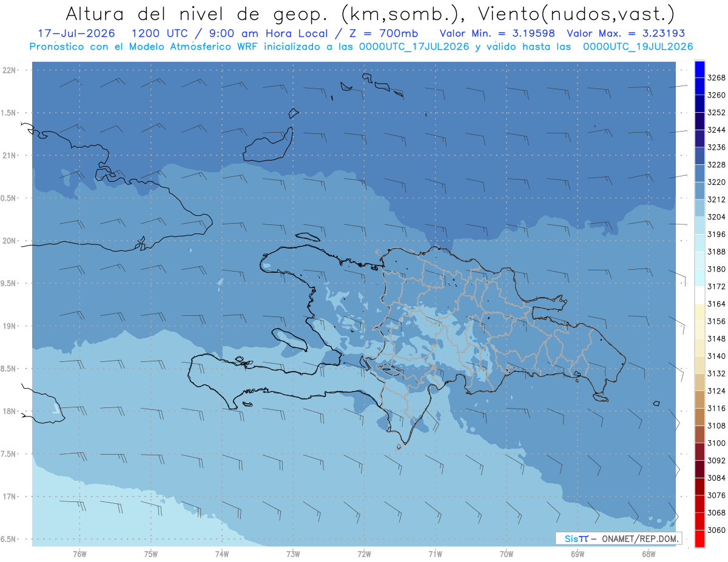This screenshot has height=562, width=728.
Task: Click the '3156' color bar value
Action: [x=716, y=321]
